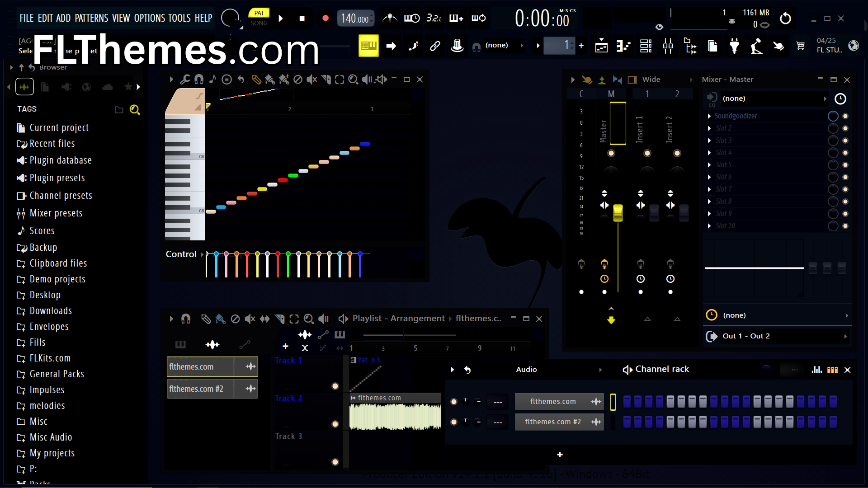Mute the Master mixer track LED

coord(611,153)
